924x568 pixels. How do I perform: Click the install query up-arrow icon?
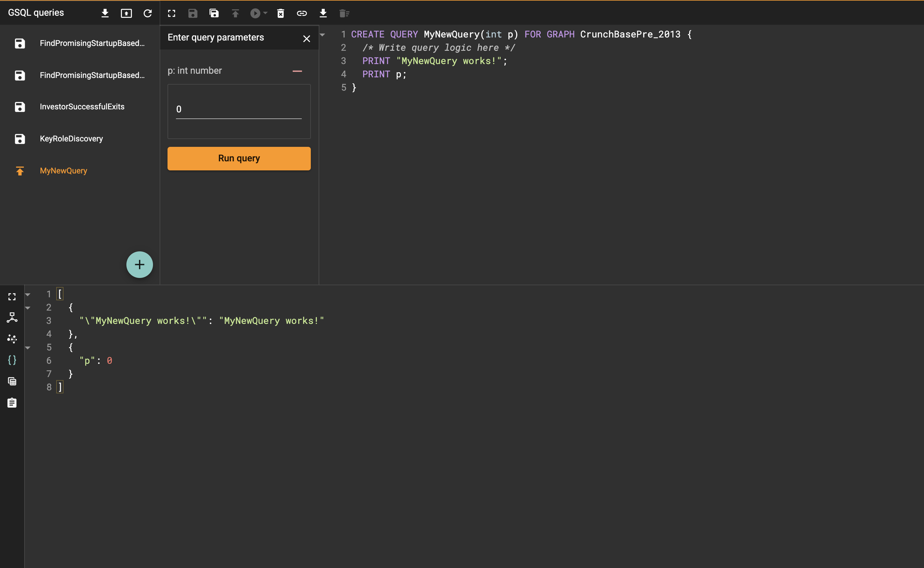(235, 13)
